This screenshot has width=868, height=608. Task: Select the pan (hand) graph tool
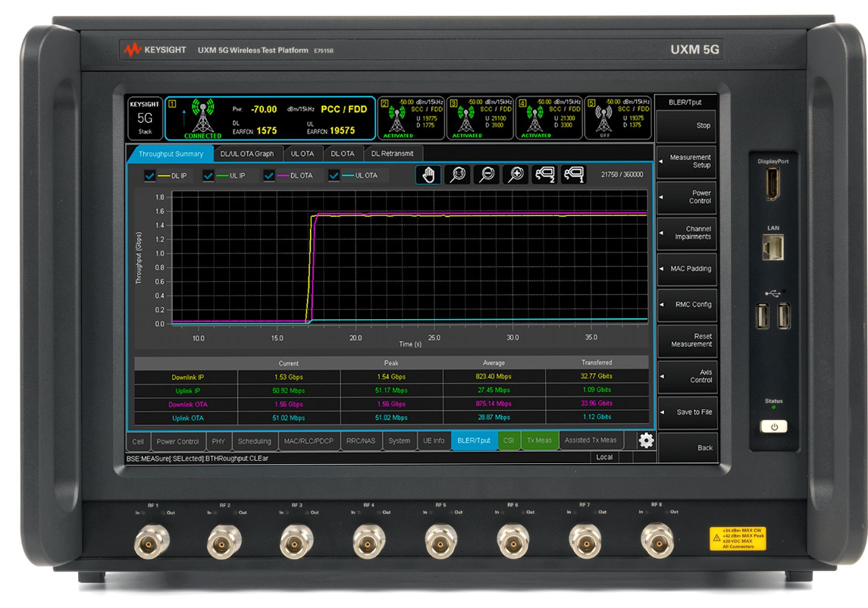(x=428, y=174)
